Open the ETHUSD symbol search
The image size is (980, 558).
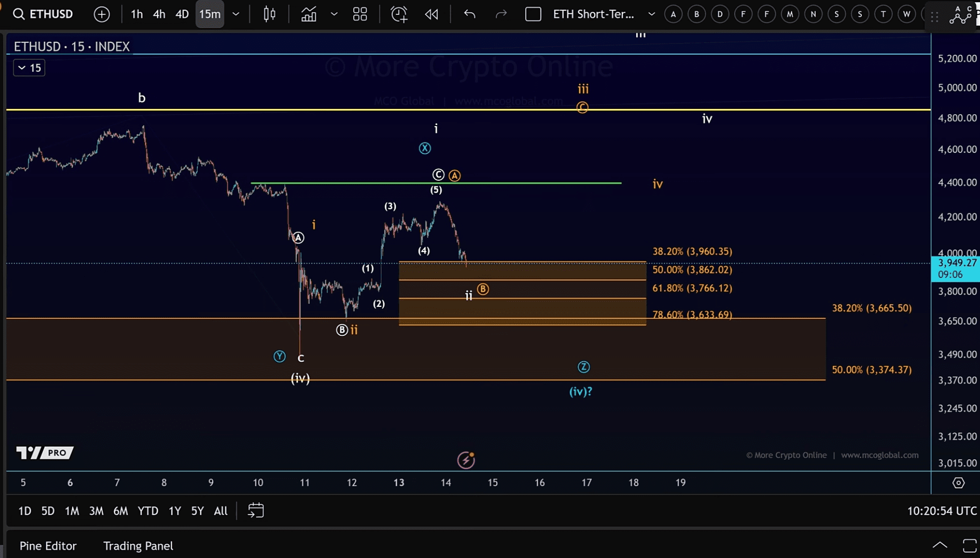(x=43, y=14)
